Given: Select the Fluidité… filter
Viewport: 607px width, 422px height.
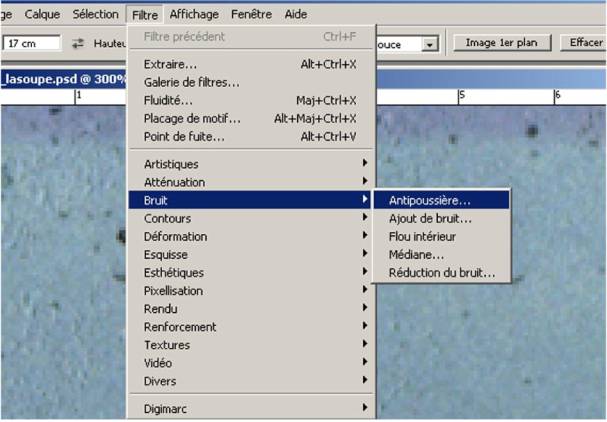Looking at the screenshot, I should [x=251, y=101].
